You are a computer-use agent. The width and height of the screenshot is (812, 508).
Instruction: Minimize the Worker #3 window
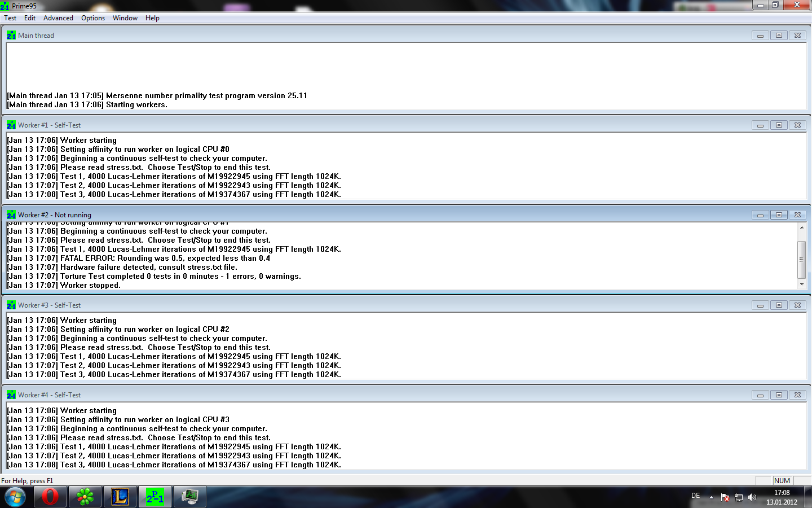[x=760, y=305]
